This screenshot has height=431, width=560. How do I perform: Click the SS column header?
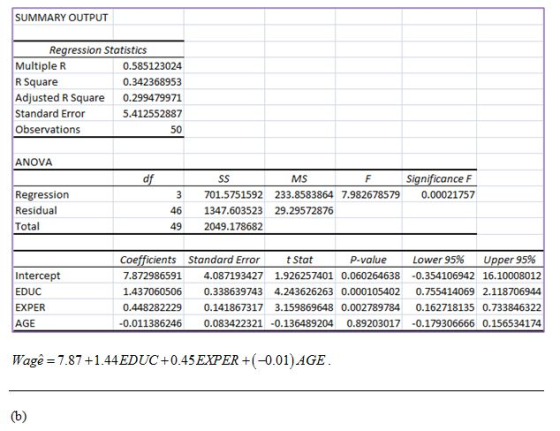coord(224,179)
